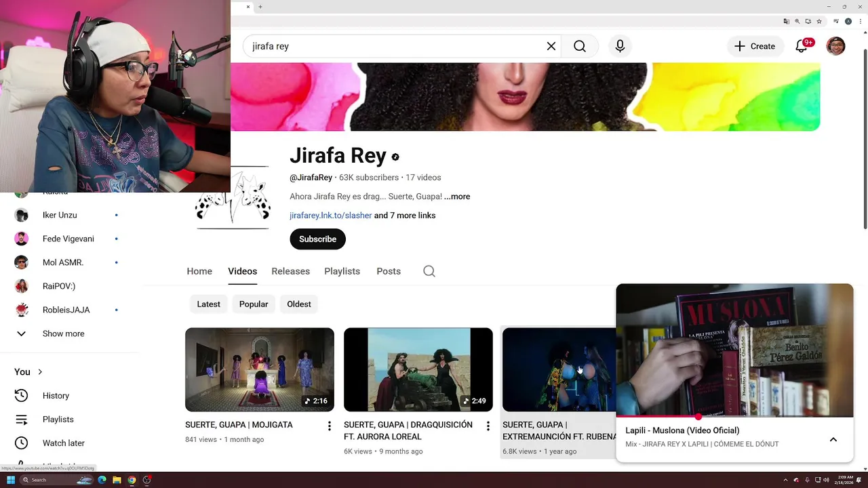Open the Chrome profile avatar

pyautogui.click(x=848, y=22)
